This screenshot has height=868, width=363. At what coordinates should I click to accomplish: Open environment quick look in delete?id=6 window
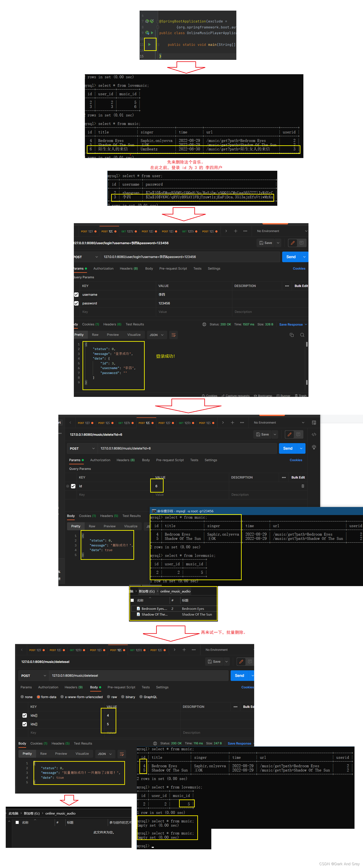314,423
